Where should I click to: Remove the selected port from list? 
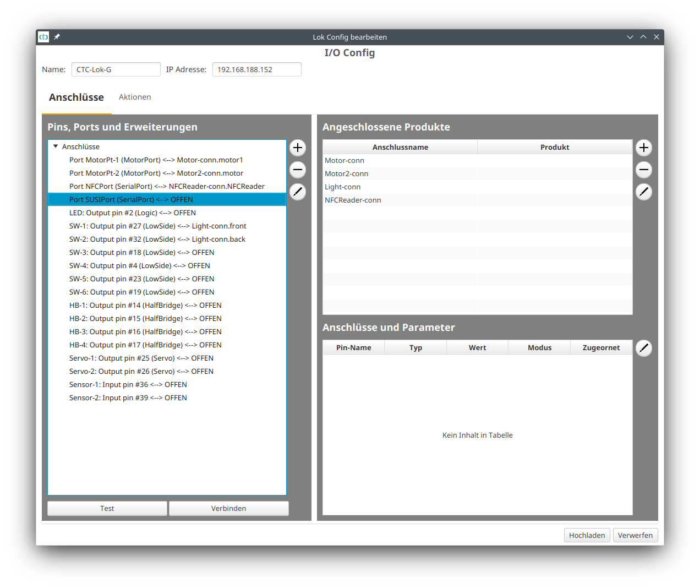click(298, 170)
